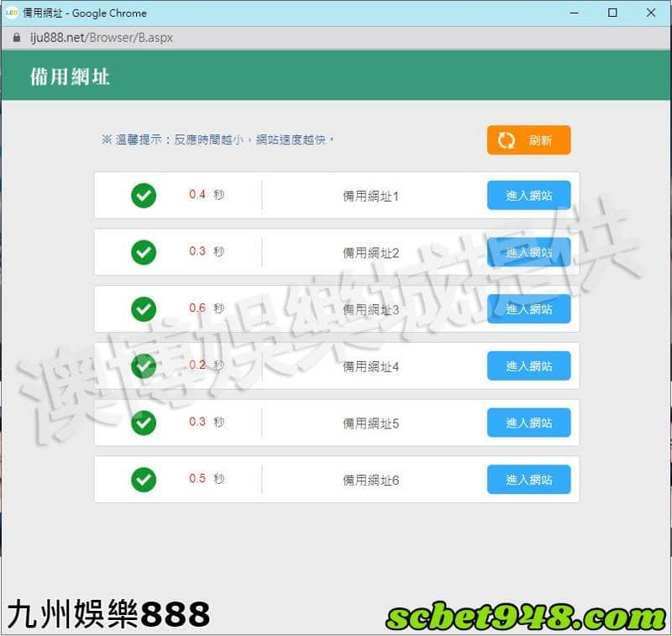This screenshot has width=672, height=636.
Task: Maximize the Chrome window
Action: 612,13
